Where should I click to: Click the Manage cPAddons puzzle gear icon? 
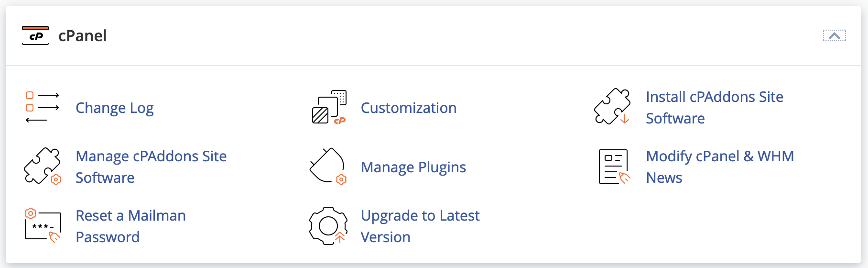point(42,166)
